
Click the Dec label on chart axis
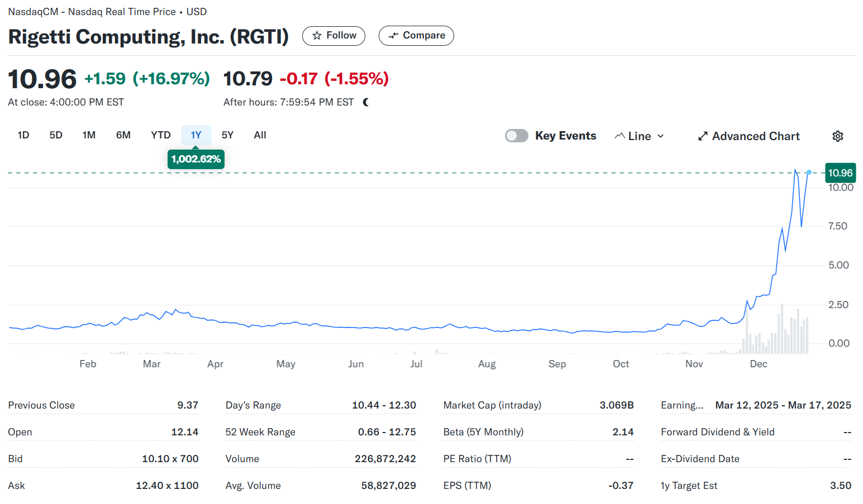point(759,364)
